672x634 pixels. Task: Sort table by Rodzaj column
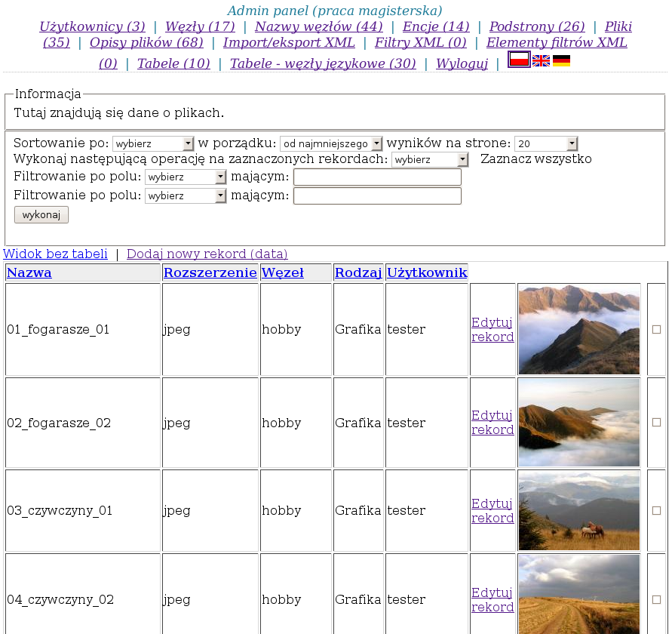tap(358, 272)
